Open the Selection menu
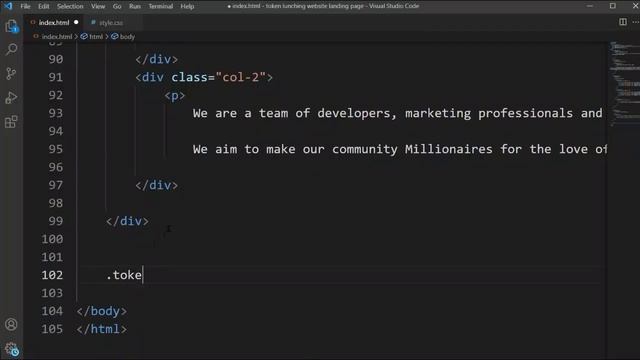The image size is (640, 360). pos(70,6)
